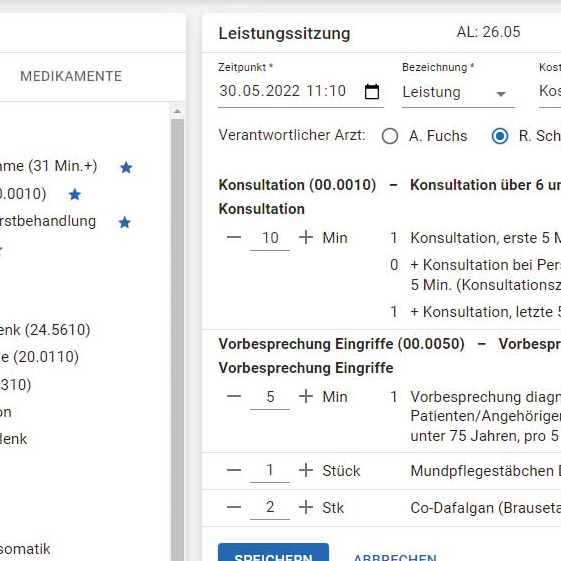Click the Co-Dafalgan (Brauseta item text
This screenshot has height=561, width=561.
tap(486, 508)
